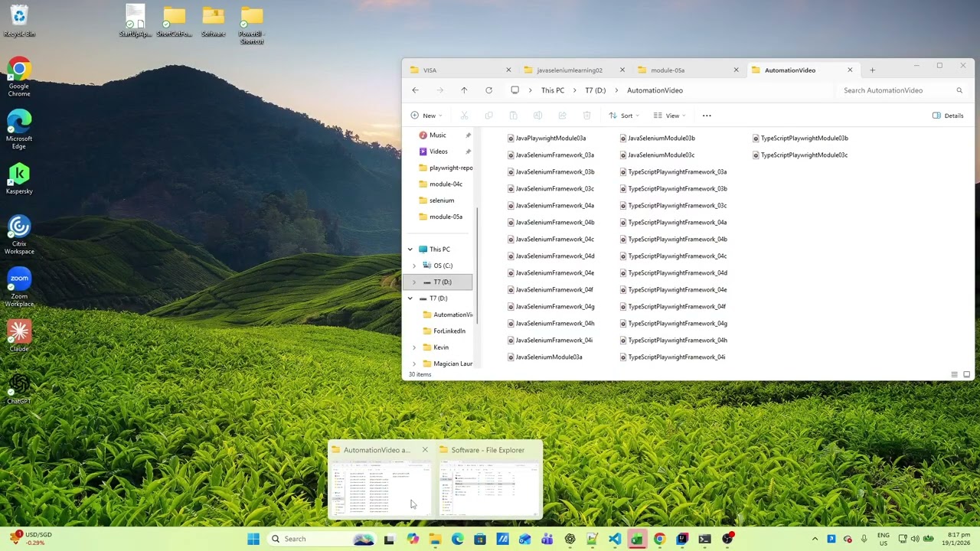Click the Paste icon in Explorer toolbar

click(x=513, y=116)
